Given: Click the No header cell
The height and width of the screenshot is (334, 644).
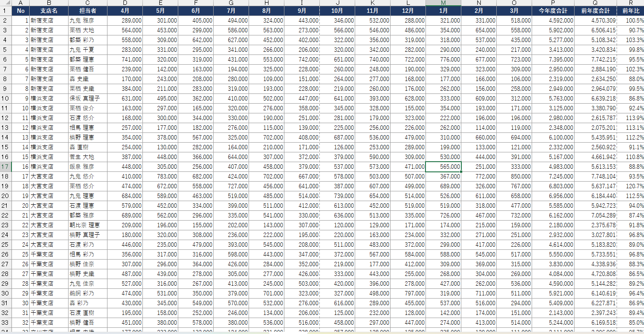Looking at the screenshot, I should 20,11.
